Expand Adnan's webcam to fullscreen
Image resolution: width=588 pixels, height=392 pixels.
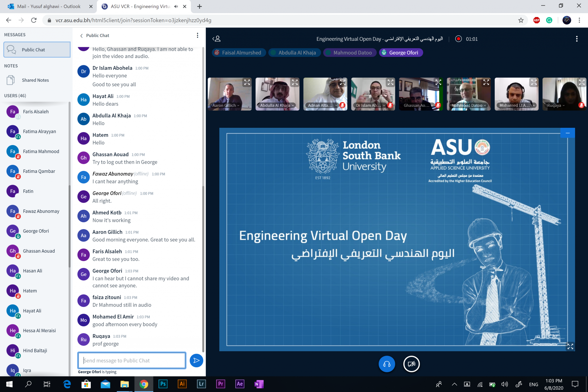(x=343, y=82)
